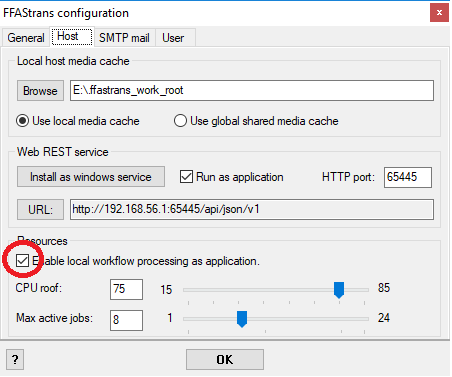The width and height of the screenshot is (452, 377).
Task: Select Use global shared media cache
Action: (256, 121)
